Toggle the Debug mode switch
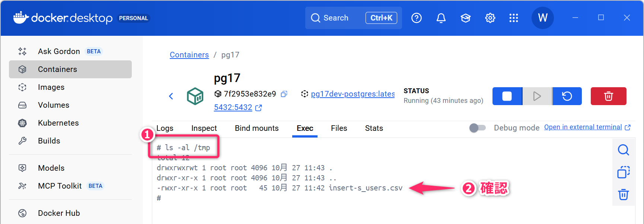The height and width of the screenshot is (224, 644). (x=478, y=128)
